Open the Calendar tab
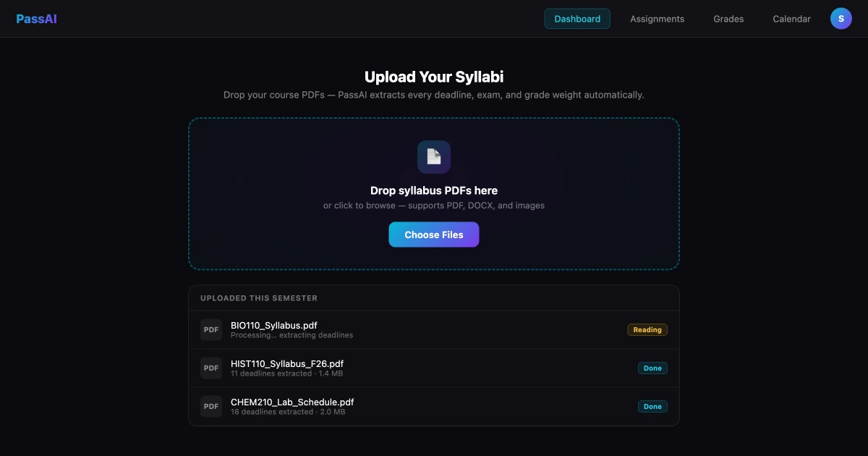This screenshot has width=868, height=456. click(x=791, y=19)
